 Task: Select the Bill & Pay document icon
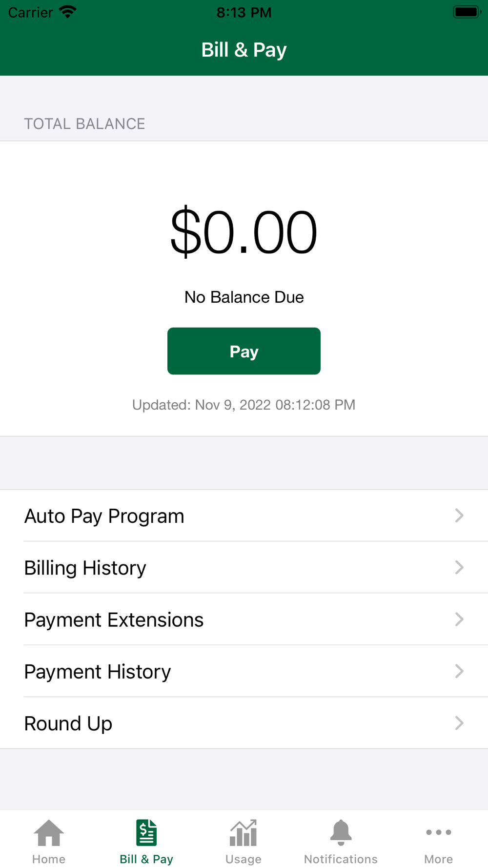(x=146, y=832)
